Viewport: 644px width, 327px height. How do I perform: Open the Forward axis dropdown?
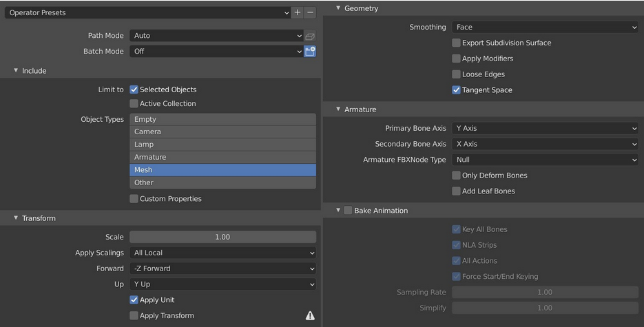point(222,268)
